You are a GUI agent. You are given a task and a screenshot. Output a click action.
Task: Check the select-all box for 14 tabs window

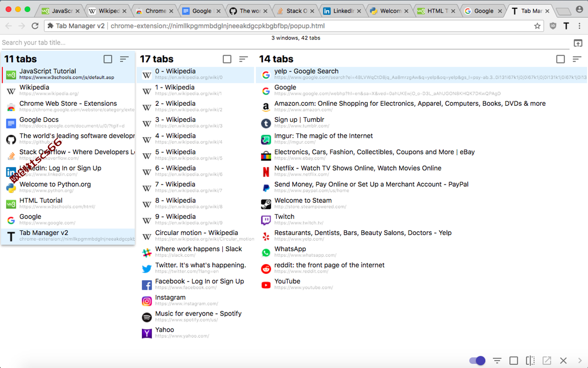560,59
